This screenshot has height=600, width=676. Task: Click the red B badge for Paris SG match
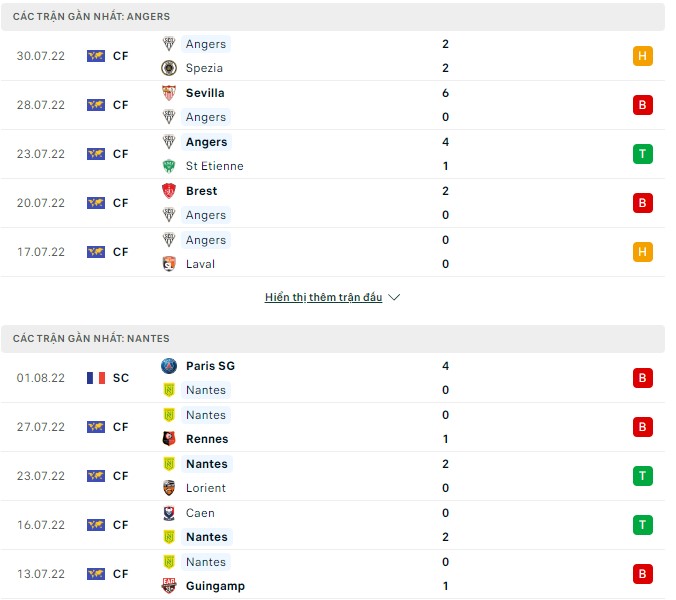click(643, 378)
